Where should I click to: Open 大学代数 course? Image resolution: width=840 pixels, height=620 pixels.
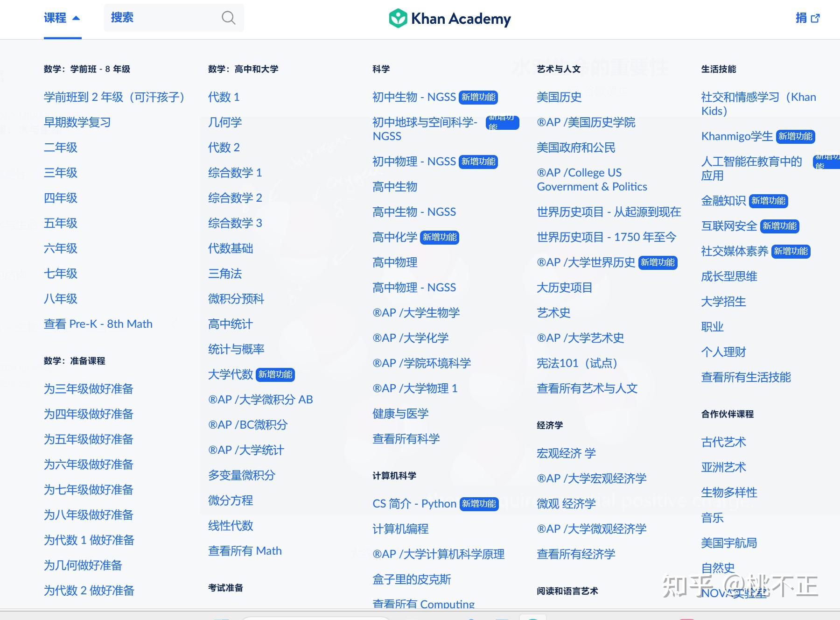click(x=231, y=374)
